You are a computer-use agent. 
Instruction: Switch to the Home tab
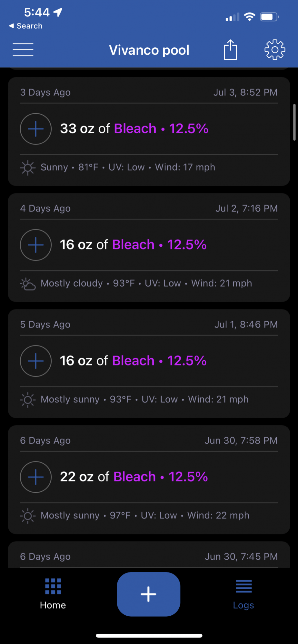[x=53, y=594]
